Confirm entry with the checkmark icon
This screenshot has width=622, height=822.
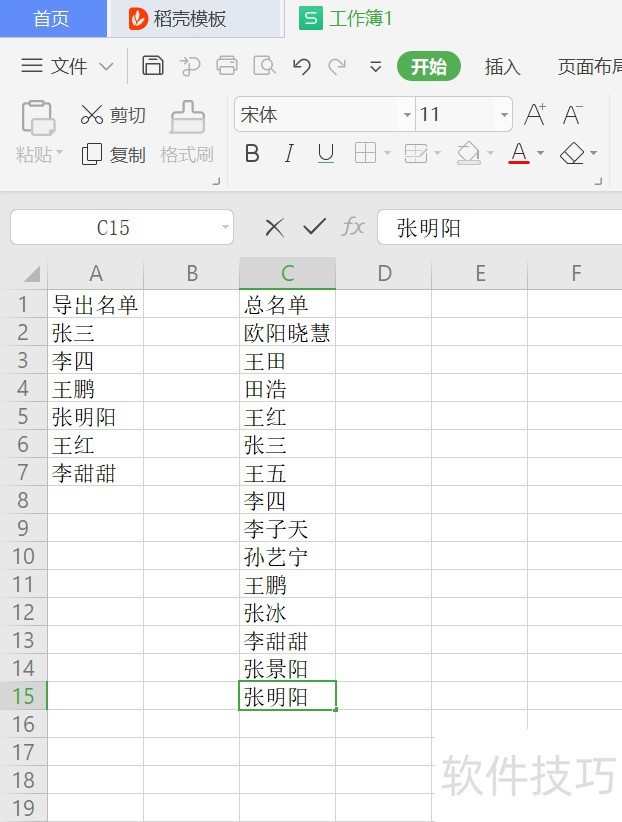coord(315,227)
